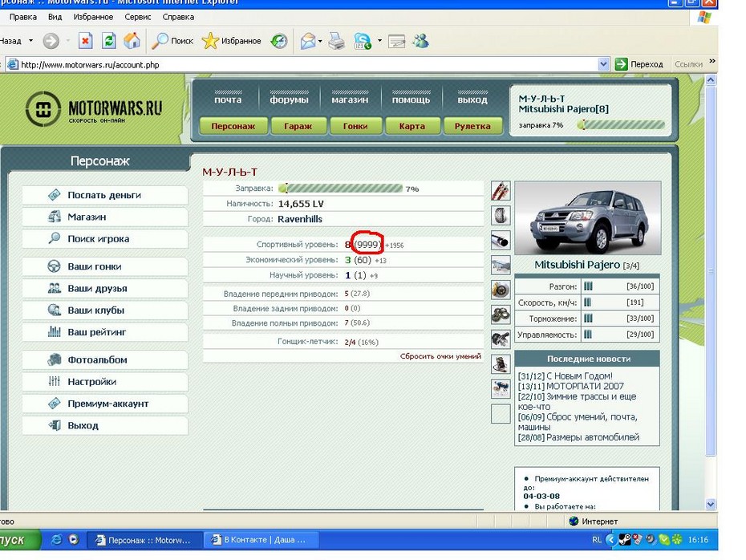This screenshot has height=560, width=746.
Task: Expand the Ссылки links chevron
Action: [712, 61]
